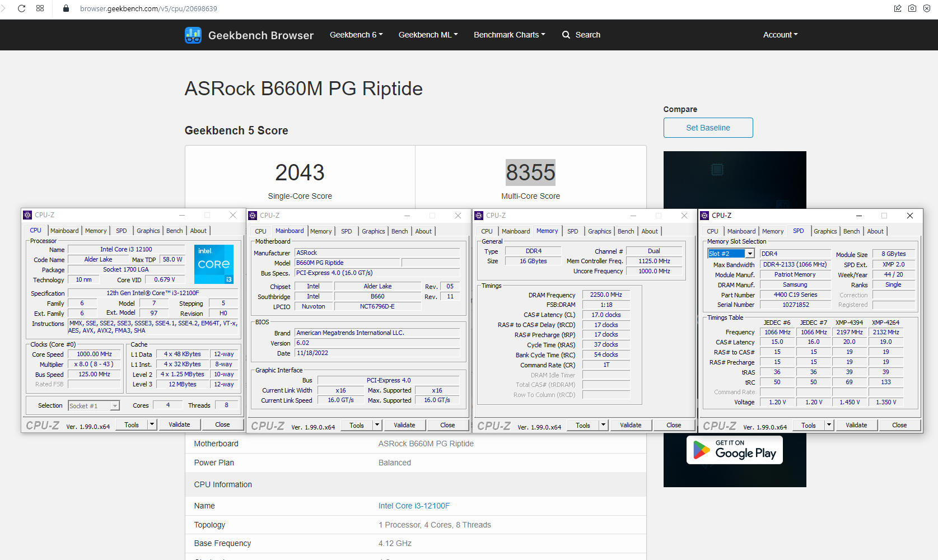Click Validate in the first CPU-Z window
Image resolution: width=938 pixels, height=560 pixels.
[x=179, y=424]
